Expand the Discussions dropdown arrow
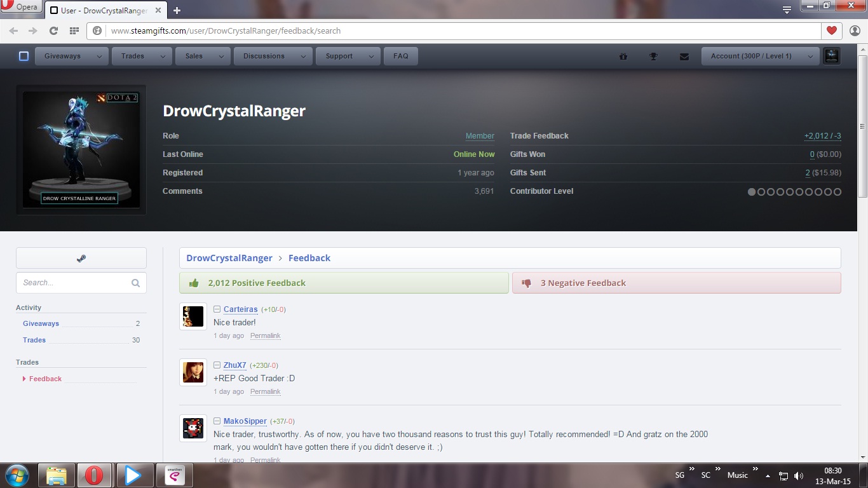Screen dimensions: 868x488 (x=304, y=56)
